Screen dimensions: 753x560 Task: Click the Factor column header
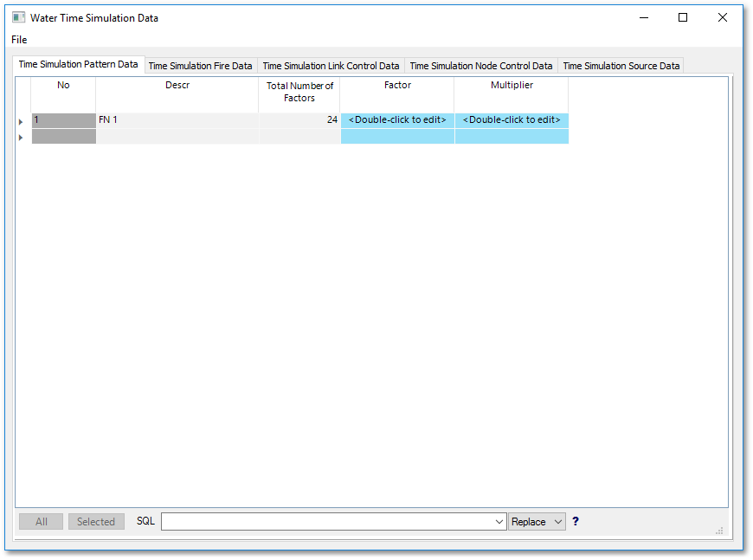point(397,94)
